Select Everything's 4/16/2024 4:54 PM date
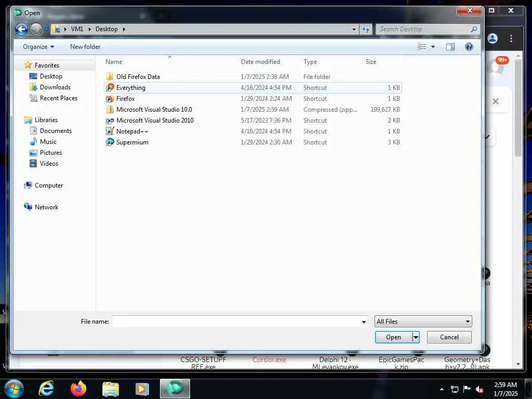Screen dimensions: 532x399 265,87
